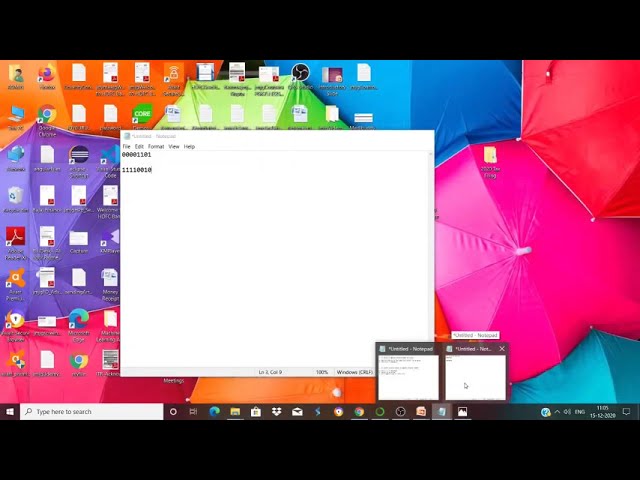Click the Notepad icon on the taskbar

point(442,412)
